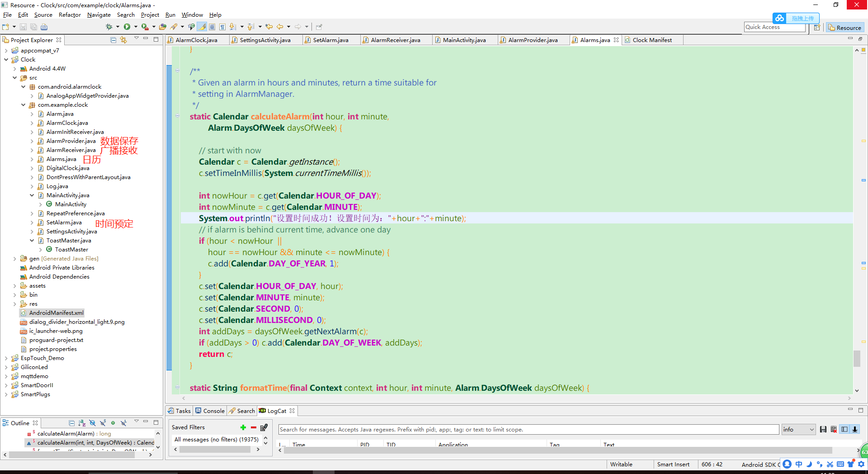The height and width of the screenshot is (474, 868).
Task: Toggle Hide Static Members in Outline
Action: [103, 423]
